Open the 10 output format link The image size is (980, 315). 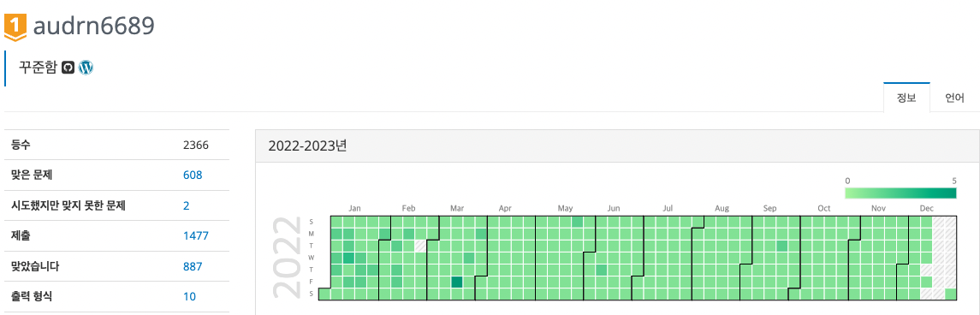coord(189,296)
